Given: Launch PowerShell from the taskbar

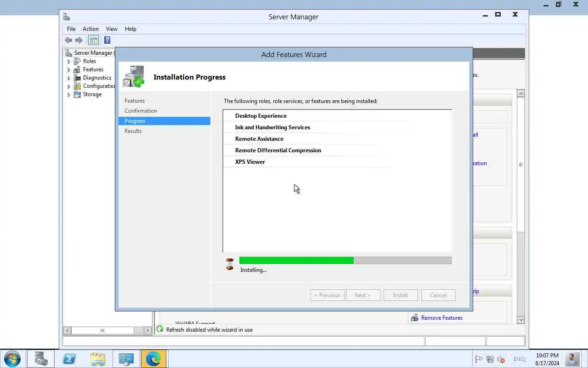Looking at the screenshot, I should 69,359.
